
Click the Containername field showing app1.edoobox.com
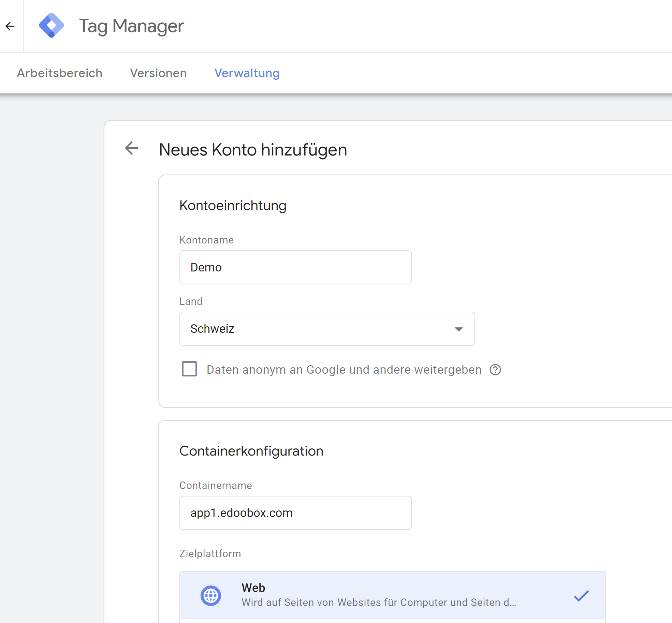point(295,513)
